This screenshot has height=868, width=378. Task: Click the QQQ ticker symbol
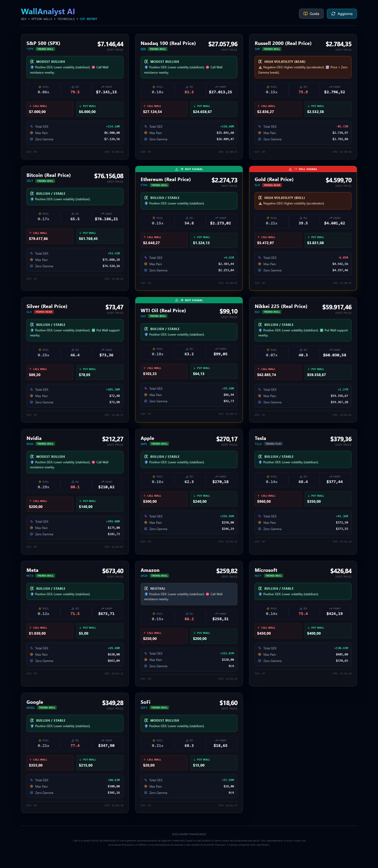(143, 49)
